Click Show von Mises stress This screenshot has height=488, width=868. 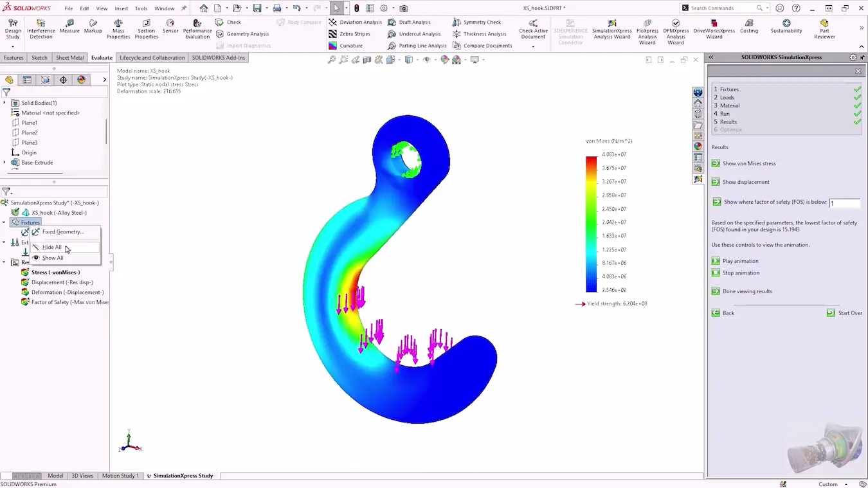click(716, 163)
